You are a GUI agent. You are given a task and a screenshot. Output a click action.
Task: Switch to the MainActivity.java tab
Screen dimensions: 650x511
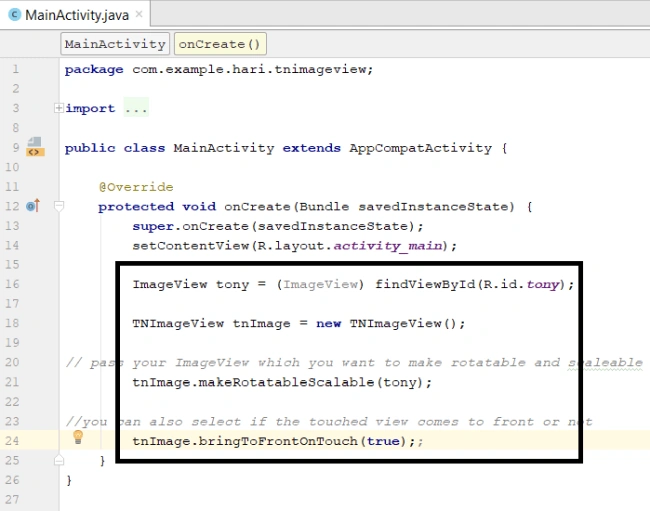(77, 15)
